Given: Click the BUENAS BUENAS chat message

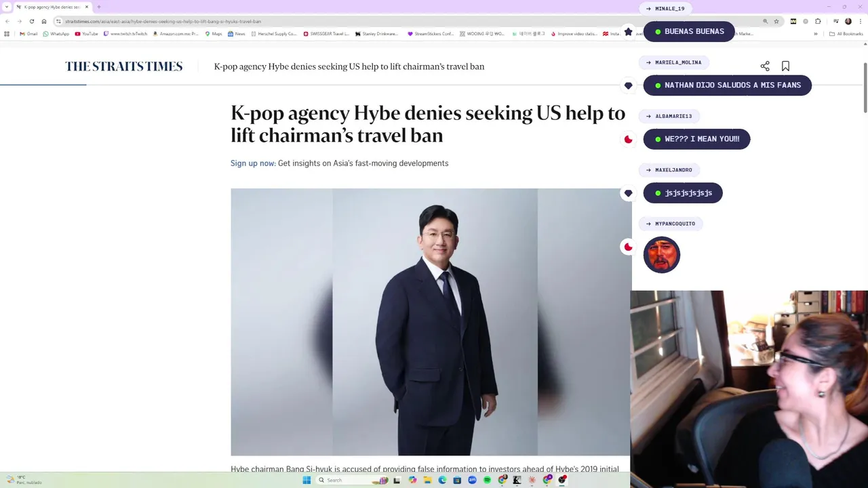Looking at the screenshot, I should [x=689, y=31].
